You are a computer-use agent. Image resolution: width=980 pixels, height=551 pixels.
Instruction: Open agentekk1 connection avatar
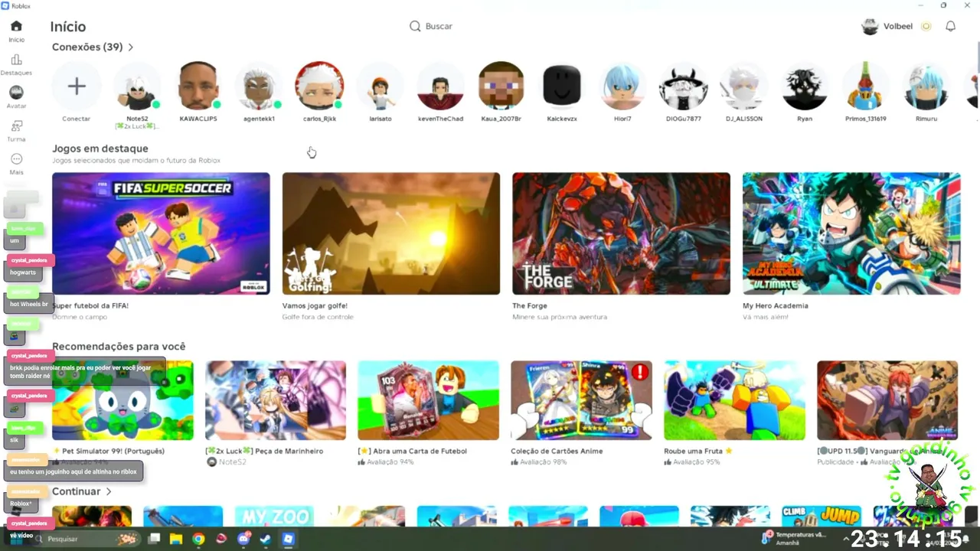click(x=259, y=86)
